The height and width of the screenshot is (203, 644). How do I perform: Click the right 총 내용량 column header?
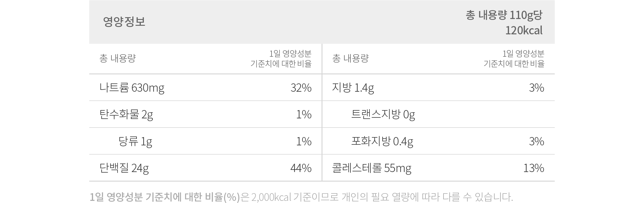coord(350,58)
